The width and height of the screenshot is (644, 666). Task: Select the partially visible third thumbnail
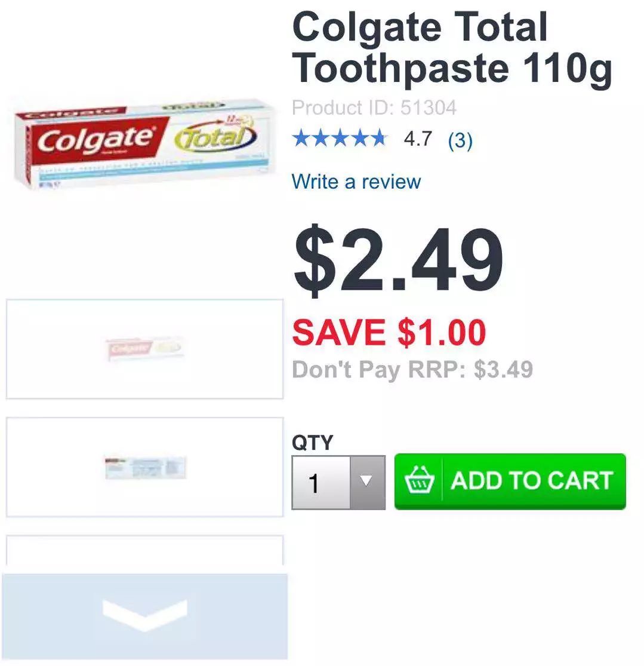pyautogui.click(x=144, y=550)
